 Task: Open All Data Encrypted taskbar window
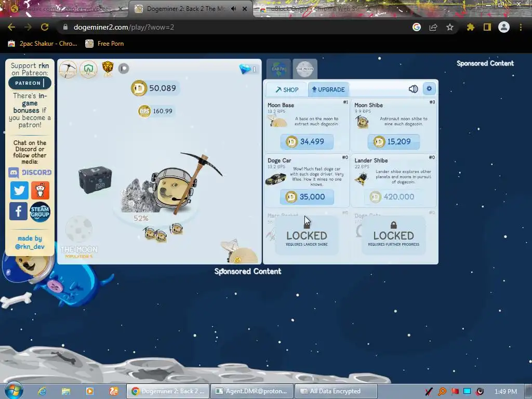coord(336,391)
